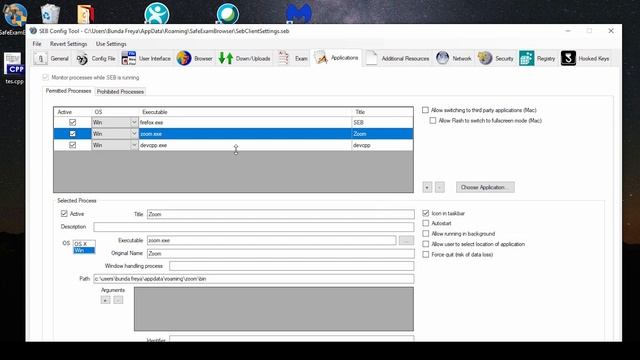Screen dimensions: 640x360
Task: Enable Allow Flash to switch to fullscreen
Action: [433, 120]
